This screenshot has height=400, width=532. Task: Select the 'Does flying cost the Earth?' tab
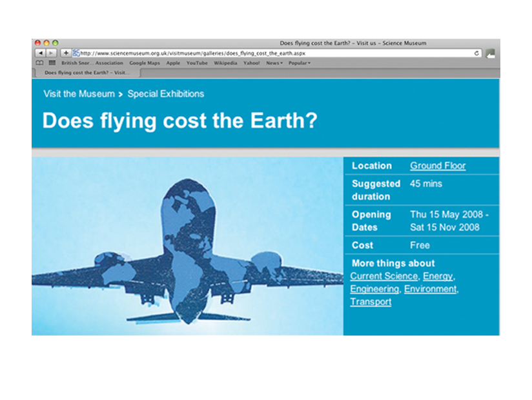(x=87, y=72)
